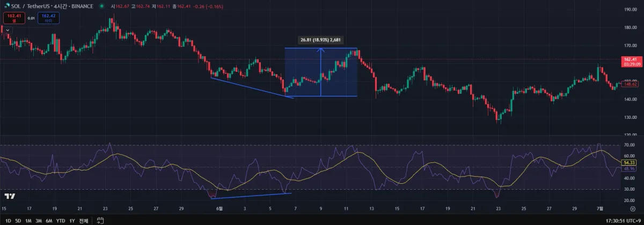Select the 5D time range
Screen dimensions: 644x225
click(18, 220)
